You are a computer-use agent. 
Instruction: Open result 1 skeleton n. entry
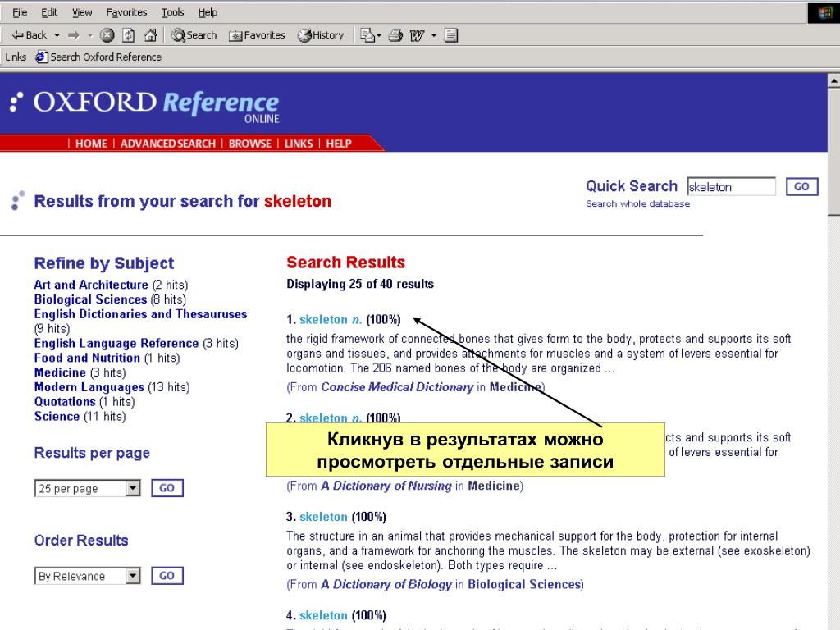(331, 320)
